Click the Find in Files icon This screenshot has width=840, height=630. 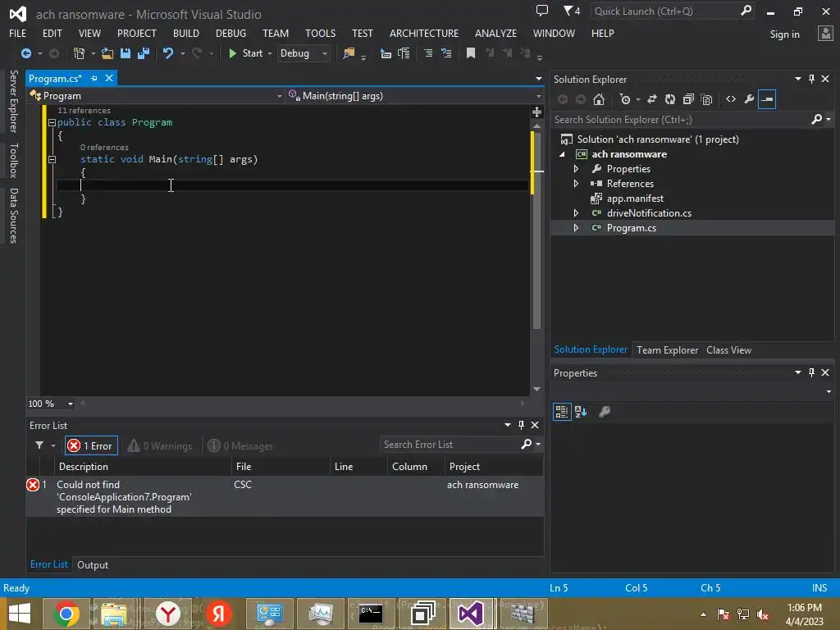pyautogui.click(x=349, y=53)
